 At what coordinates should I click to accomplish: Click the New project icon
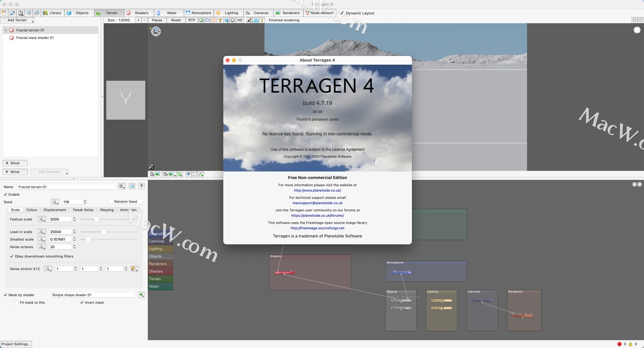[x=4, y=13]
